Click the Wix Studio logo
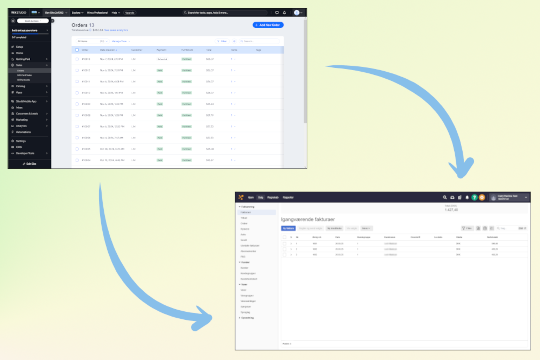540x360 pixels. [18, 12]
